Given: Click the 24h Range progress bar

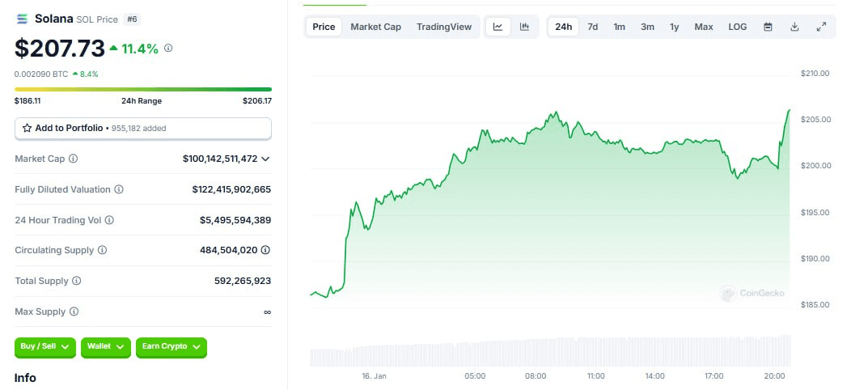Looking at the screenshot, I should point(143,89).
